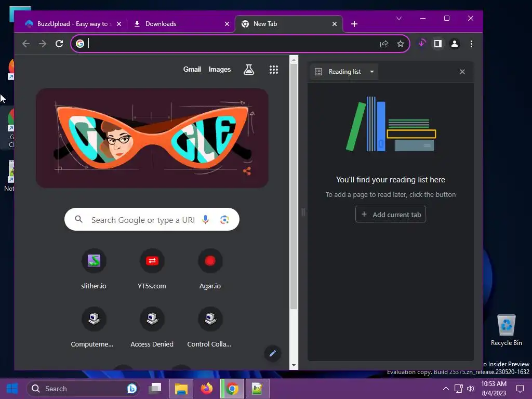The image size is (532, 399).
Task: Open the volume control in system tray
Action: (x=471, y=389)
